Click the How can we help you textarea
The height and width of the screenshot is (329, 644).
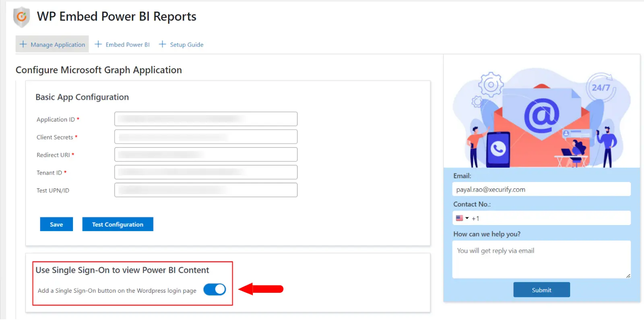541,259
